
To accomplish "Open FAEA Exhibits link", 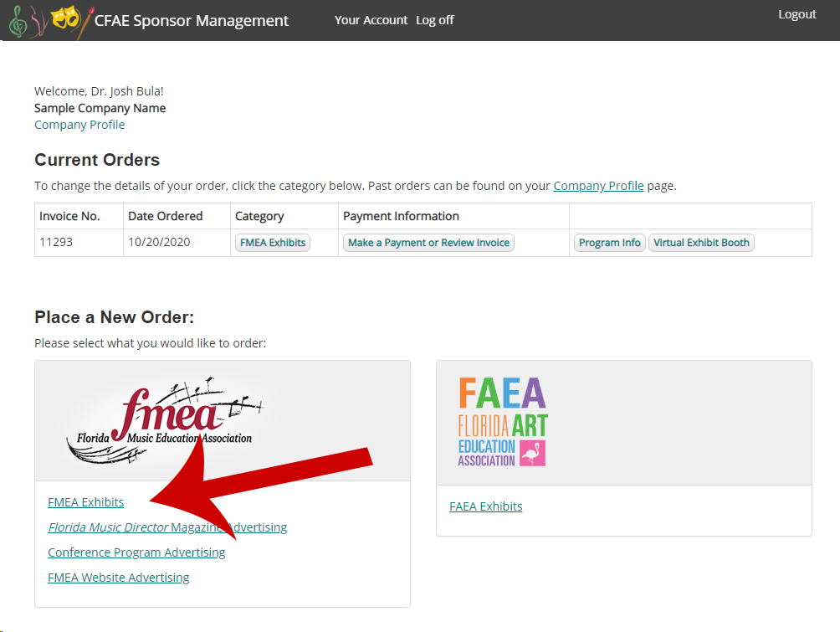I will pos(485,506).
